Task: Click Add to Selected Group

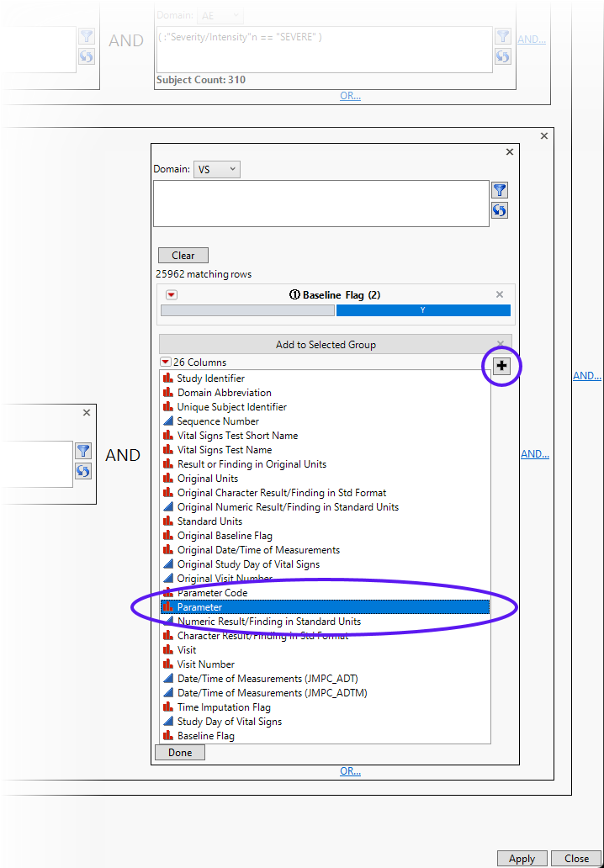Action: point(326,344)
